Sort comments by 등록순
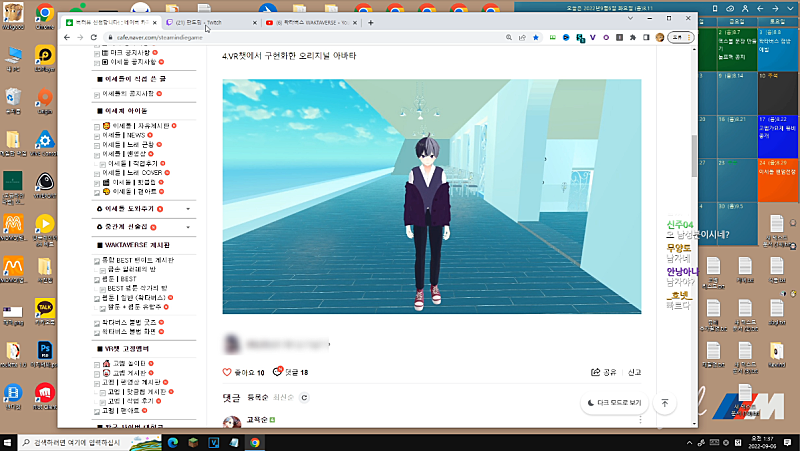The height and width of the screenshot is (451, 800). tap(258, 397)
